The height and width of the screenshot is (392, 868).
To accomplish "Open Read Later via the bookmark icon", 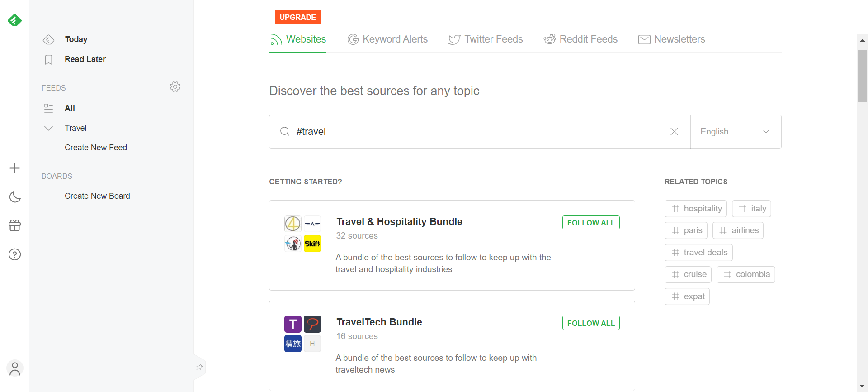I will 48,59.
